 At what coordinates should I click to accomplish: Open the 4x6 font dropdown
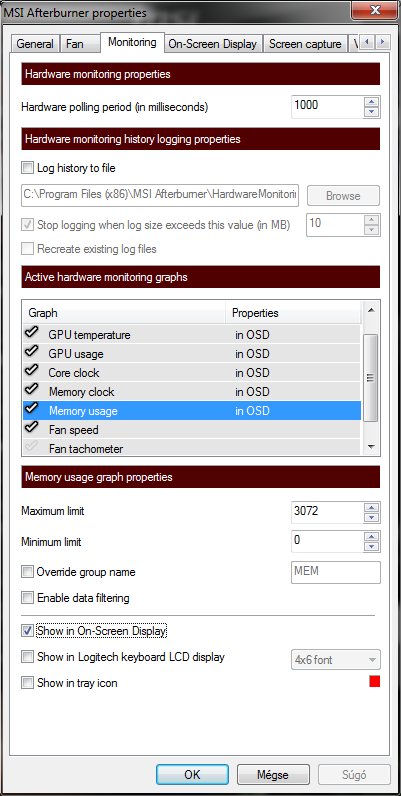coord(336,660)
